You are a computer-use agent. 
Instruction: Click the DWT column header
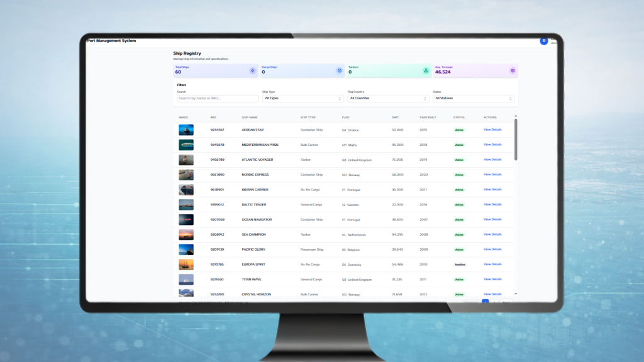tap(395, 118)
